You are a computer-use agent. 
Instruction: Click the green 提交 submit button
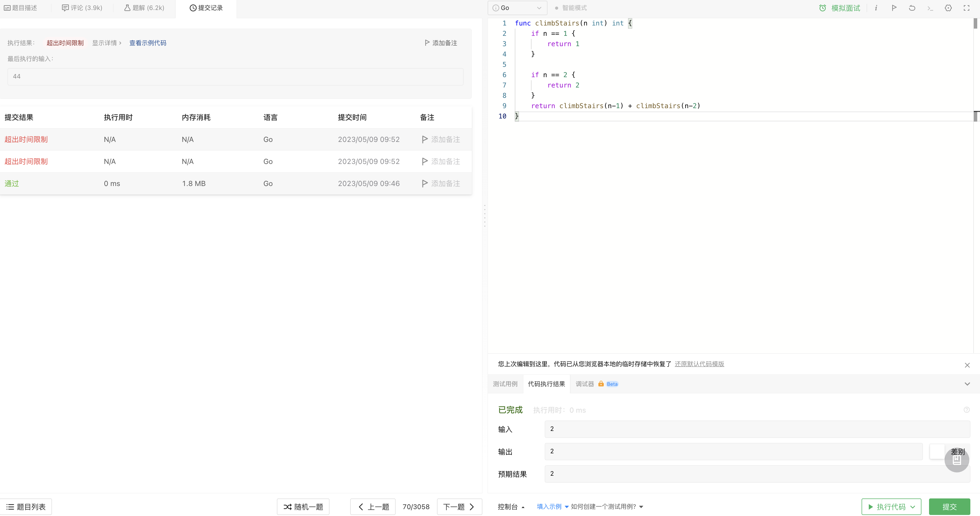[949, 506]
